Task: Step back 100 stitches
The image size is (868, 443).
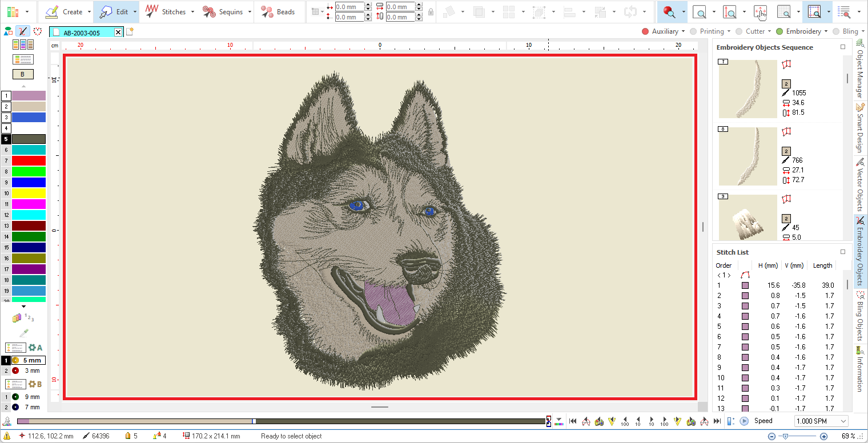Action: pyautogui.click(x=625, y=421)
